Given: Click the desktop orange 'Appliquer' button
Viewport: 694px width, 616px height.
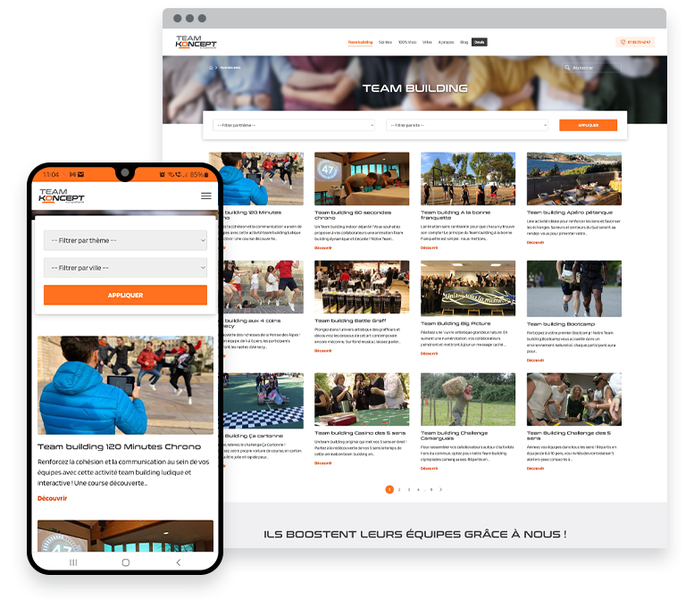Looking at the screenshot, I should coord(588,126).
